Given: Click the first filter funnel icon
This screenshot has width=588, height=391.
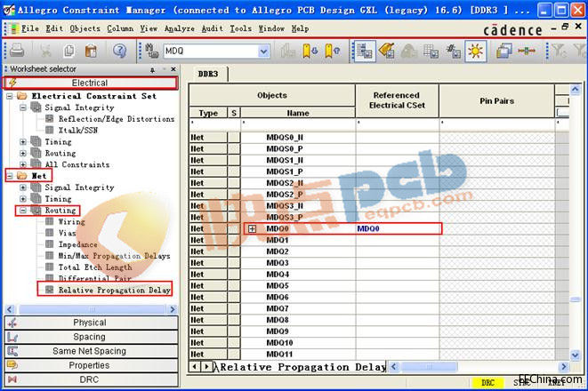Looking at the screenshot, I should point(560,51).
